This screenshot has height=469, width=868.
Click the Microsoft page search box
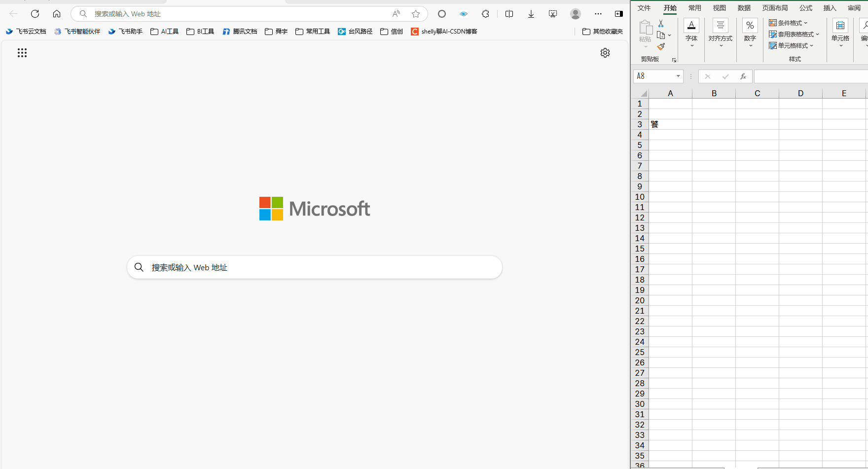tap(315, 267)
